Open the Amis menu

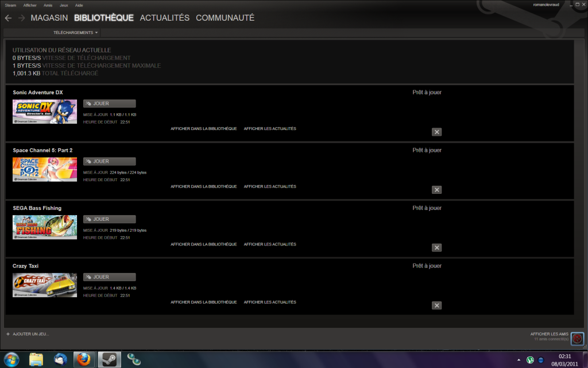point(48,5)
